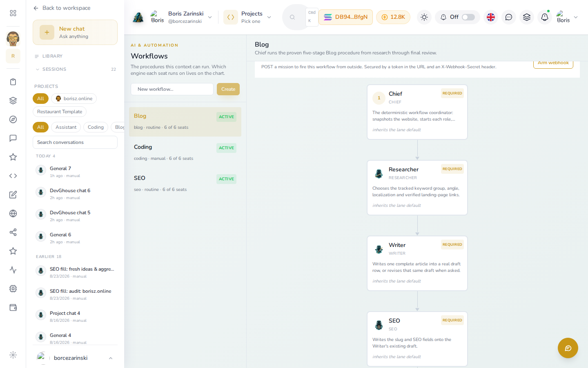This screenshot has width=588, height=368.
Task: Click the activity pulse icon
Action: point(13,270)
